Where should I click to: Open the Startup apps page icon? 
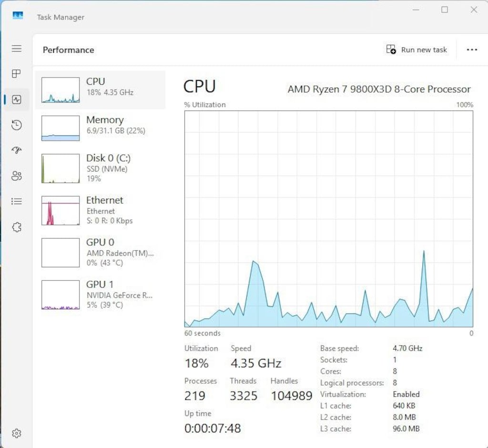[x=17, y=151]
